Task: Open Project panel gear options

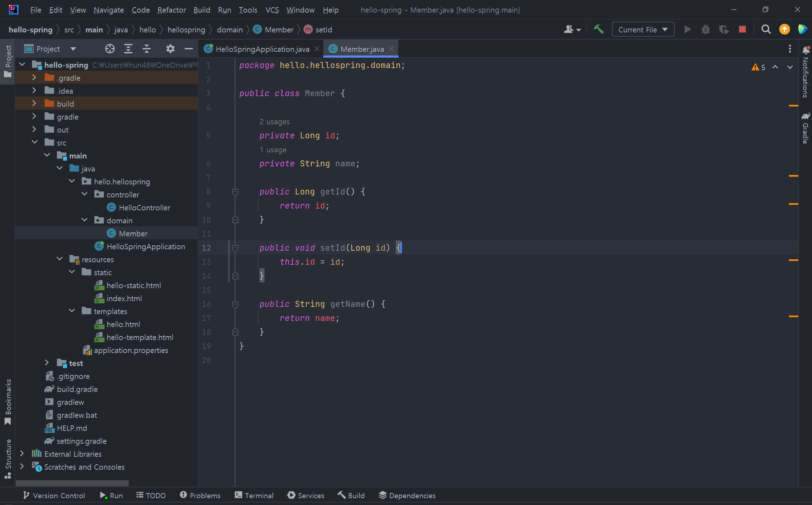Action: 170,49
